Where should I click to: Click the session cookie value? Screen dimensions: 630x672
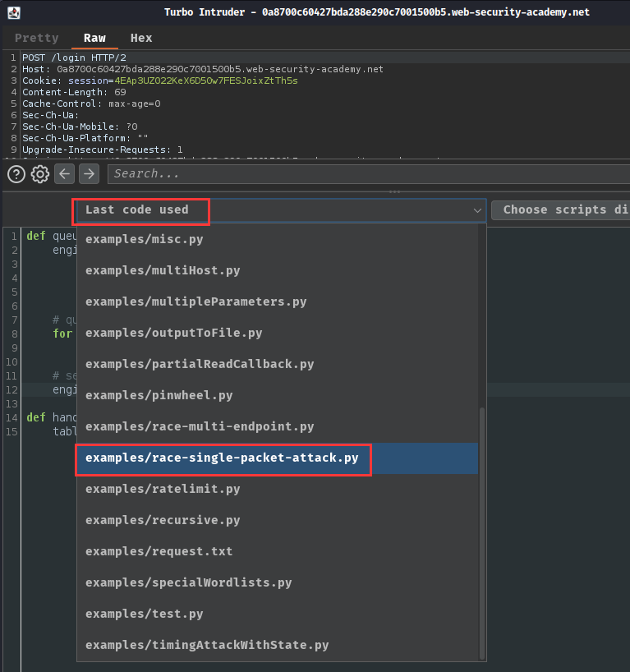(x=205, y=81)
